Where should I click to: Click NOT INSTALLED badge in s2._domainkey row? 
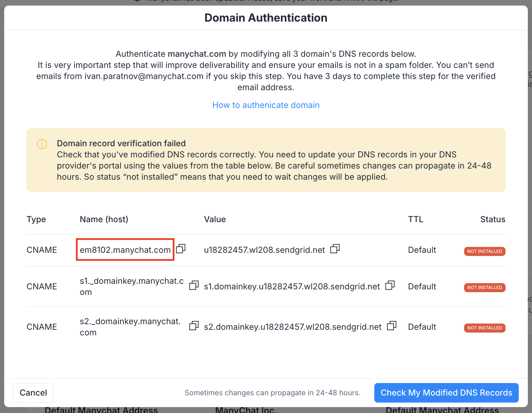click(485, 328)
